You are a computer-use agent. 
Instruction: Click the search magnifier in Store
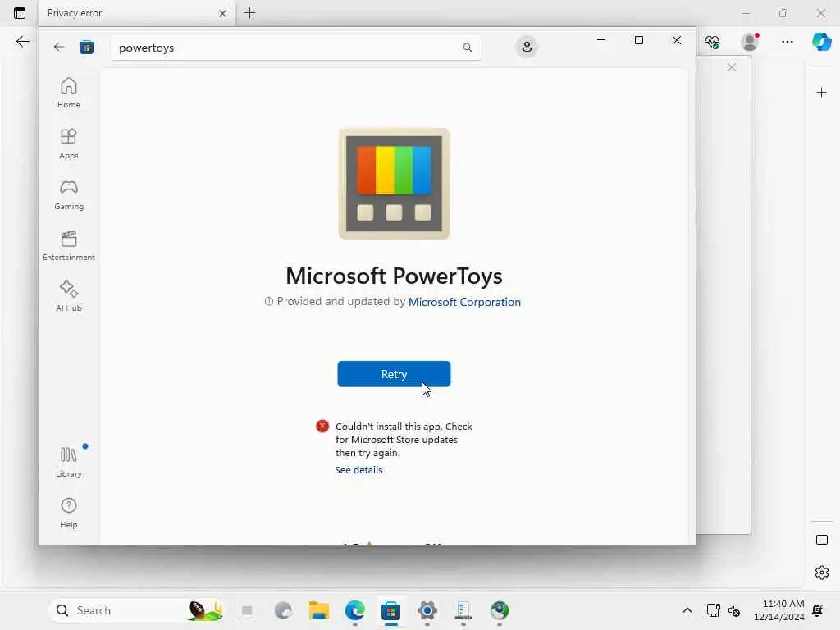[x=467, y=48]
